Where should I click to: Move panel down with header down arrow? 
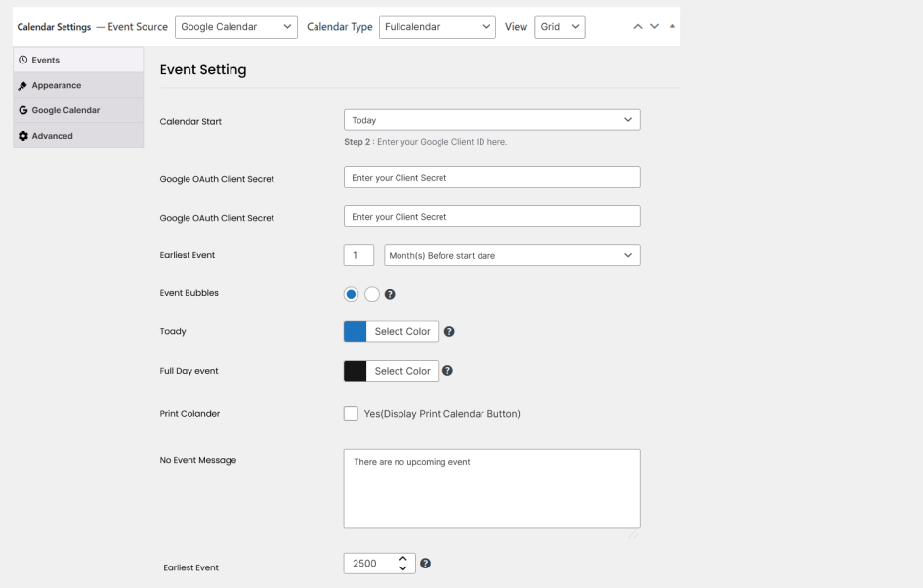pyautogui.click(x=655, y=27)
